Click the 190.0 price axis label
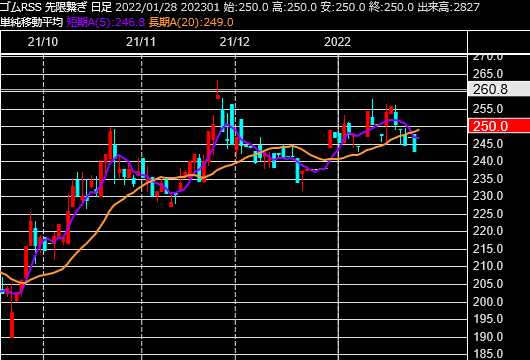The image size is (530, 360). click(488, 337)
